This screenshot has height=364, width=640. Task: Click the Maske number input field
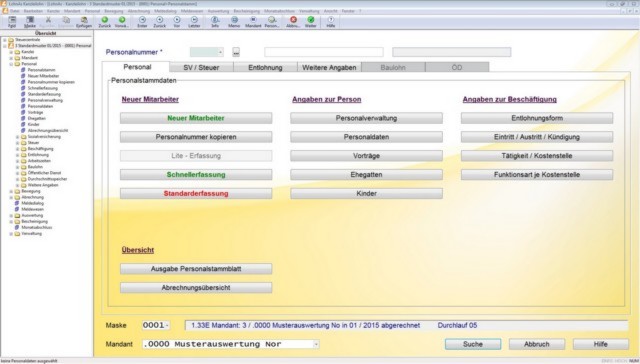tap(156, 325)
